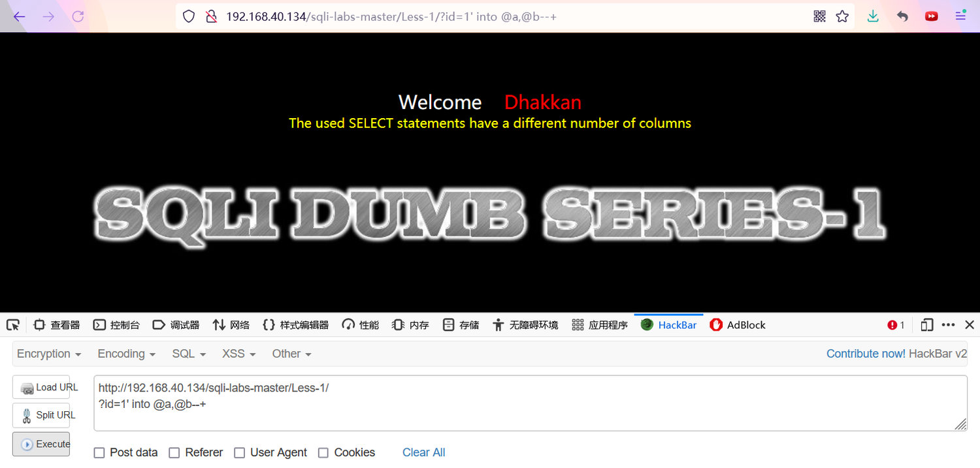Click inside the HackBar URL text area
The image size is (980, 468).
531,403
